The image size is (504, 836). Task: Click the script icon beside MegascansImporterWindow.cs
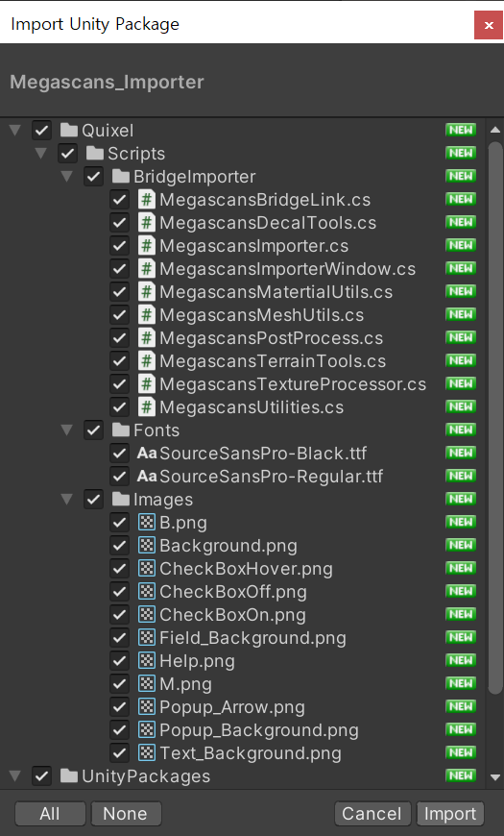(x=147, y=269)
